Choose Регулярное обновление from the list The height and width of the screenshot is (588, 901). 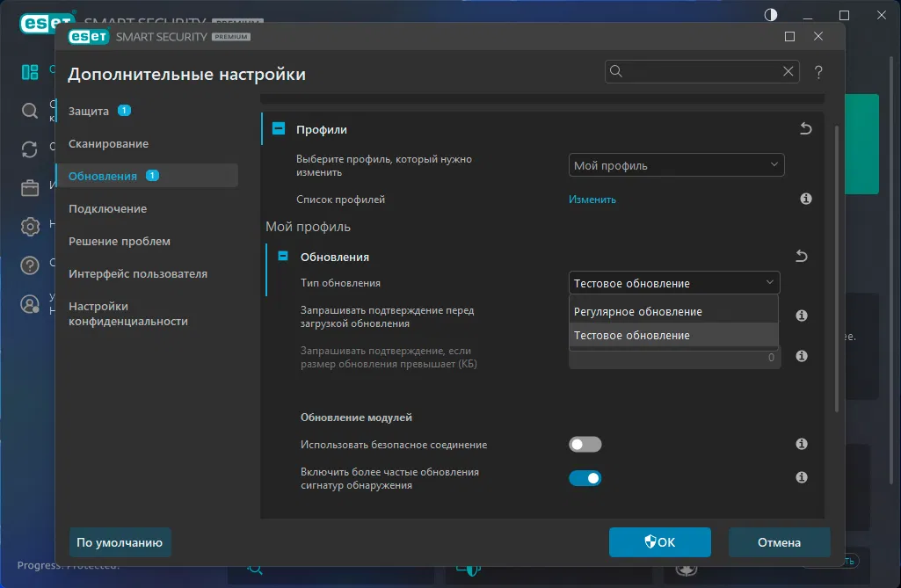[673, 311]
